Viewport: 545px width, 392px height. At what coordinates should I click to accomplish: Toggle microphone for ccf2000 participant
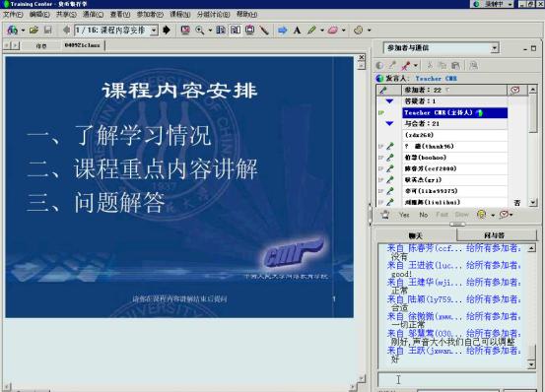(x=390, y=168)
